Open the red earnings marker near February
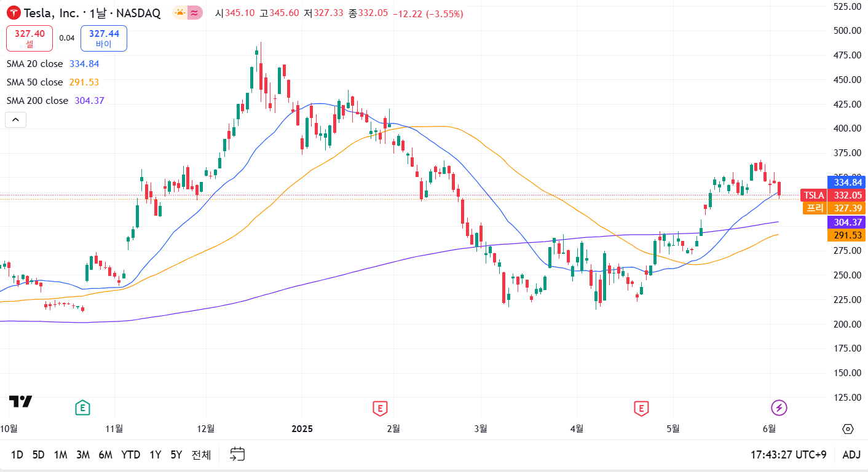 380,407
